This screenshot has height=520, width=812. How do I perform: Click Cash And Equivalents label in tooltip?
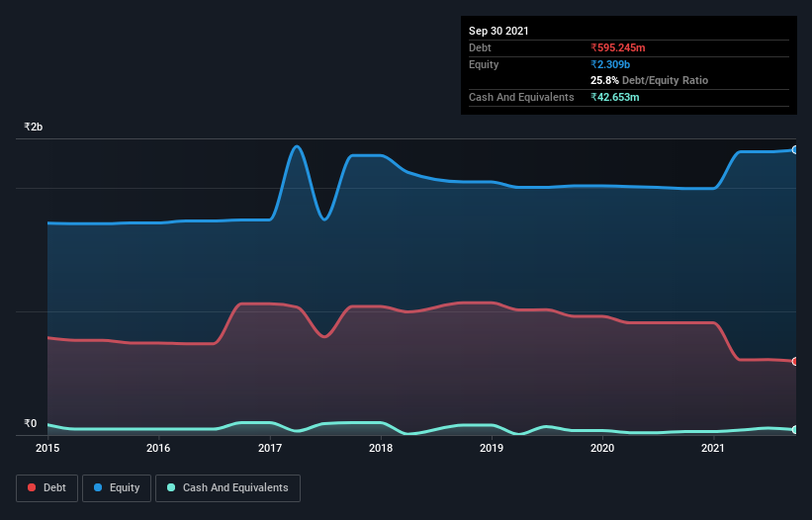pos(521,97)
